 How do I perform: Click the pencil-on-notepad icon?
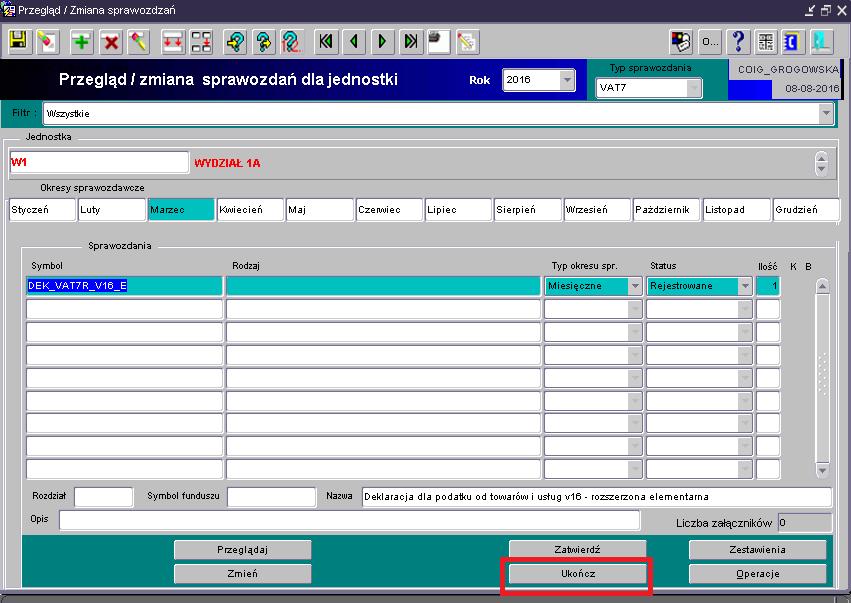467,41
